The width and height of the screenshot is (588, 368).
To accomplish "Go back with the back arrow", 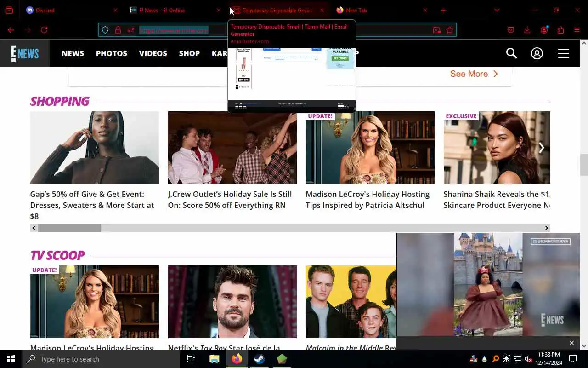I will [x=11, y=30].
